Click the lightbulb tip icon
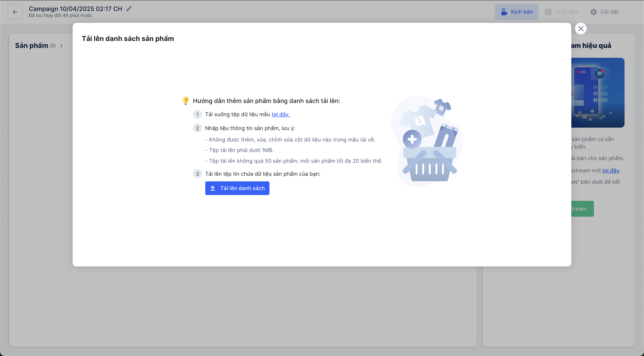Image resolution: width=644 pixels, height=356 pixels. 186,100
